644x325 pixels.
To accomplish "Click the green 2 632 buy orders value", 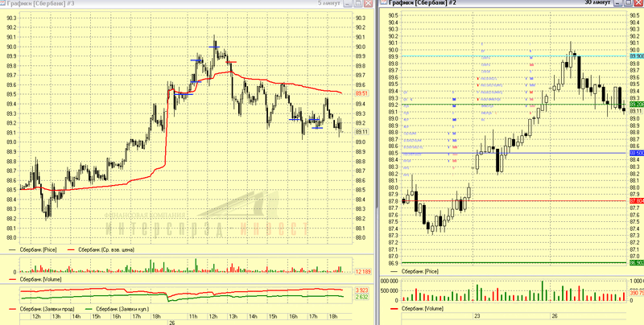I will (361, 297).
